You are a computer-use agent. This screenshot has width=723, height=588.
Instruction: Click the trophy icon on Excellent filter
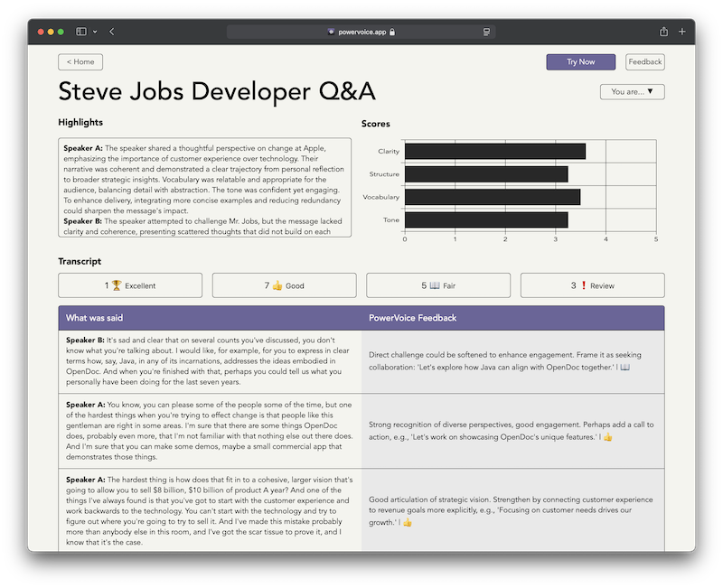(x=117, y=285)
